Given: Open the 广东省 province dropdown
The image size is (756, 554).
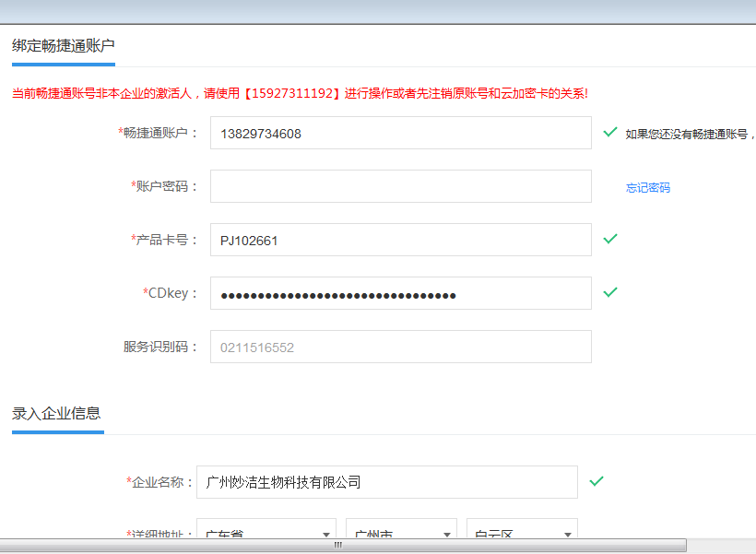Looking at the screenshot, I should tap(266, 528).
